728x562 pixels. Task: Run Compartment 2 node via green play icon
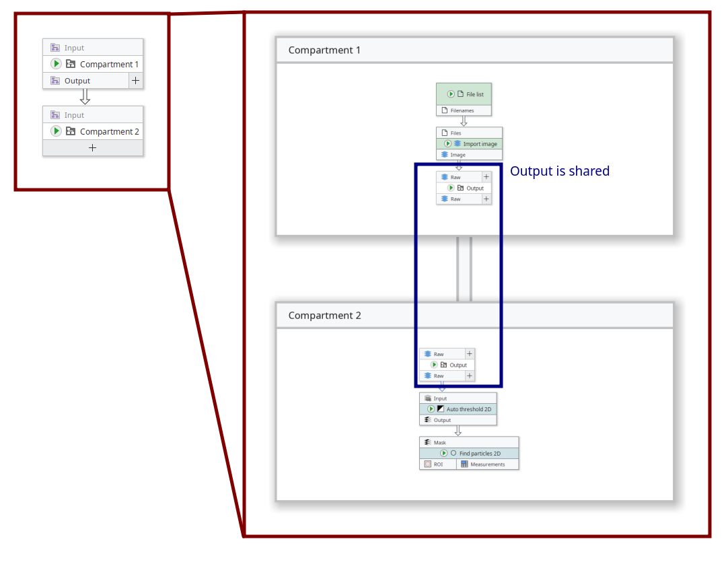coord(56,131)
